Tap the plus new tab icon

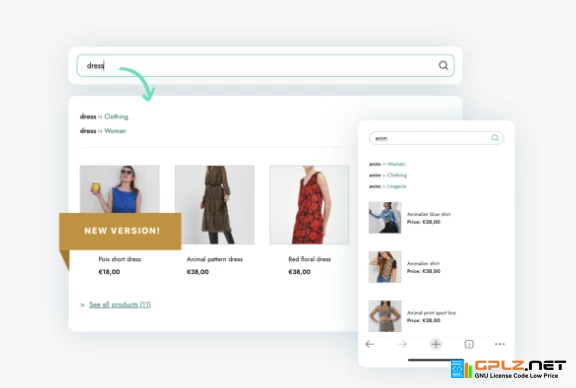tap(436, 344)
